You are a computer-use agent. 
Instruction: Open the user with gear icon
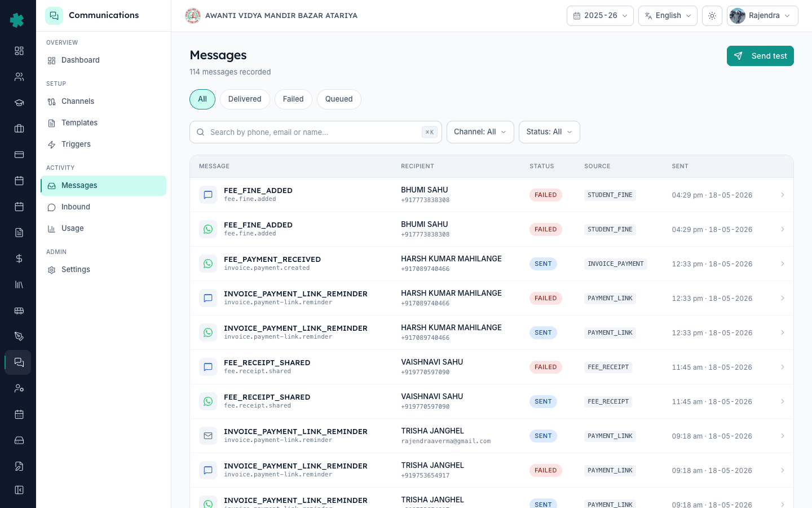19,388
